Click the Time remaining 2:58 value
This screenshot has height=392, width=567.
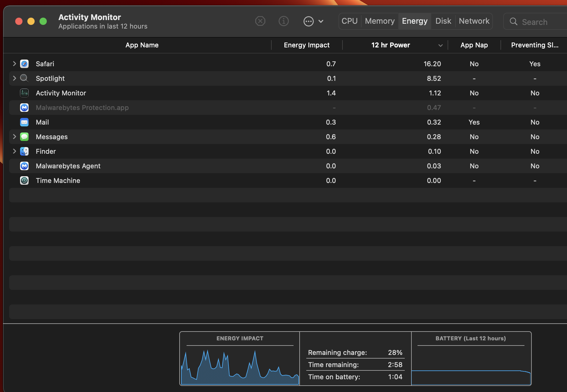(x=395, y=365)
